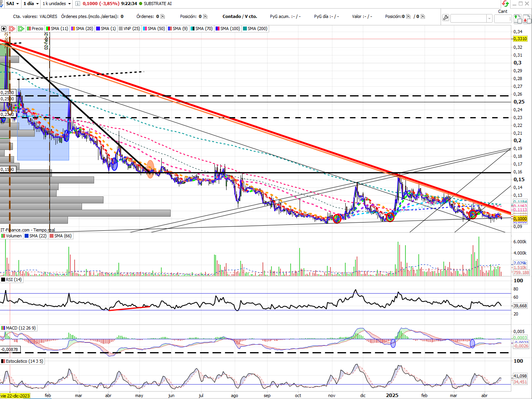Open the 1 día timeframe dropdown

31,4
